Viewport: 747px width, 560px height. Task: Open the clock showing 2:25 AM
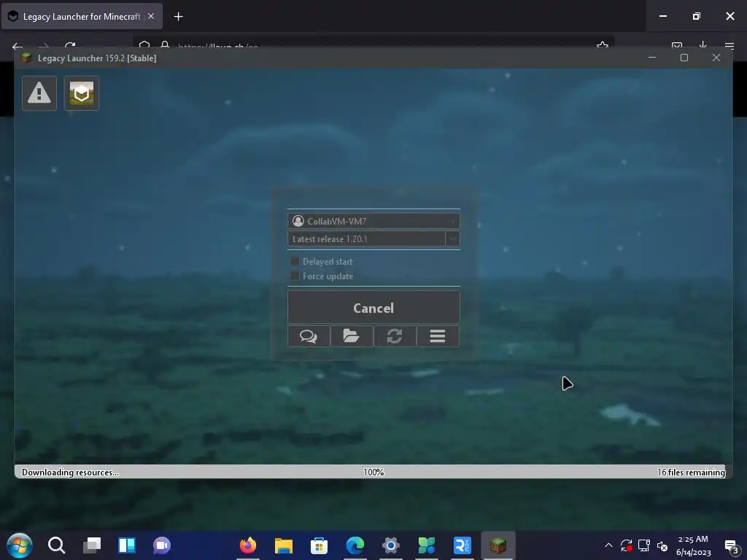point(693,545)
